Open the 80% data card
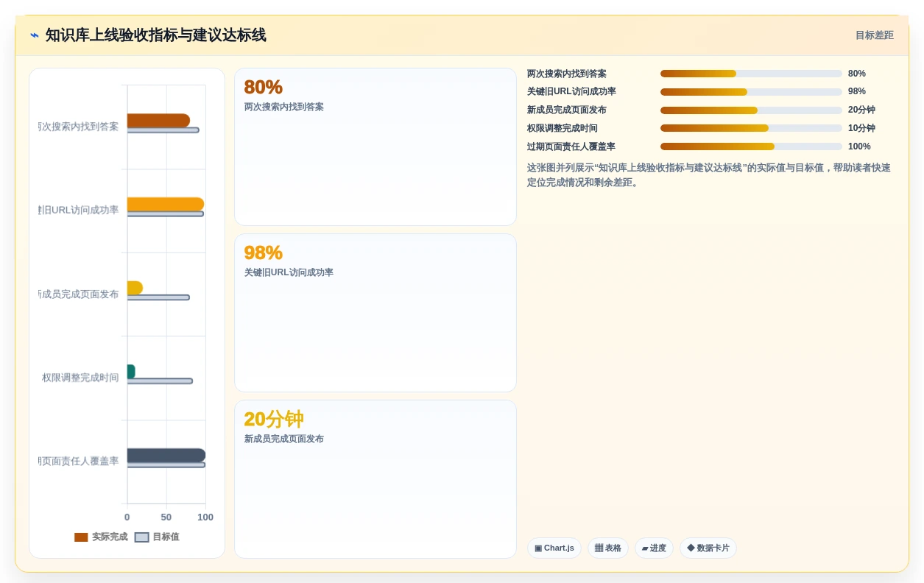This screenshot has height=583, width=924. click(x=375, y=146)
